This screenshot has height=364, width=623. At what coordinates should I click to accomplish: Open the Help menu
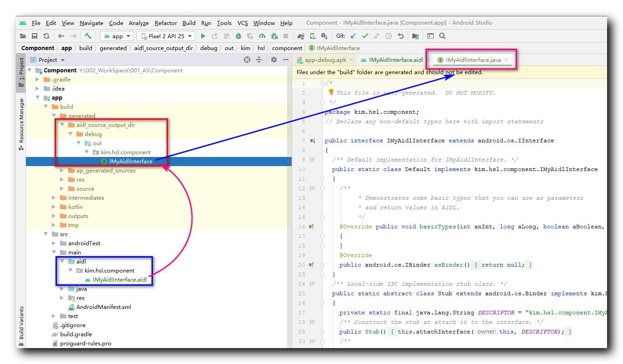click(286, 23)
